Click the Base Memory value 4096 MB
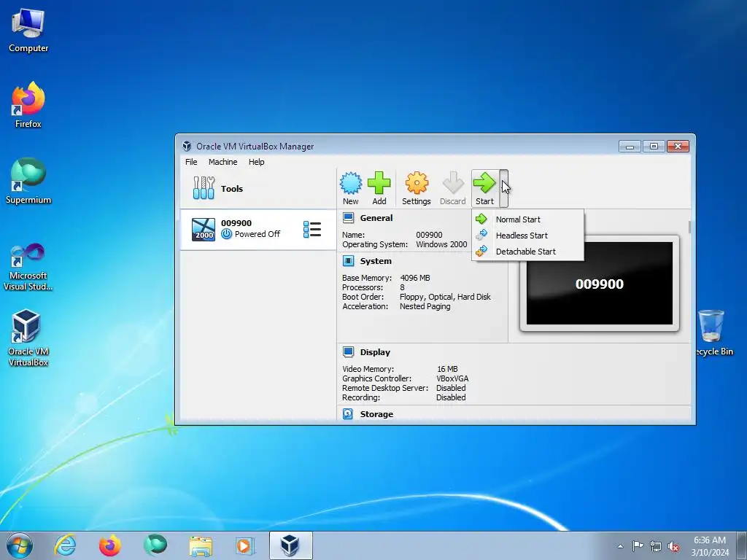The height and width of the screenshot is (560, 747). click(415, 278)
